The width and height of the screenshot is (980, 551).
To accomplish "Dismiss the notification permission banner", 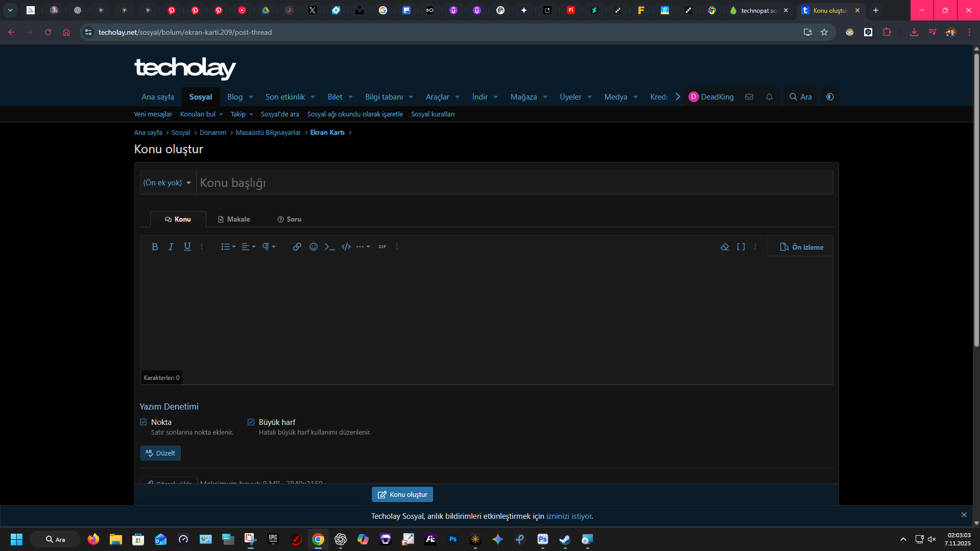I will 964,515.
